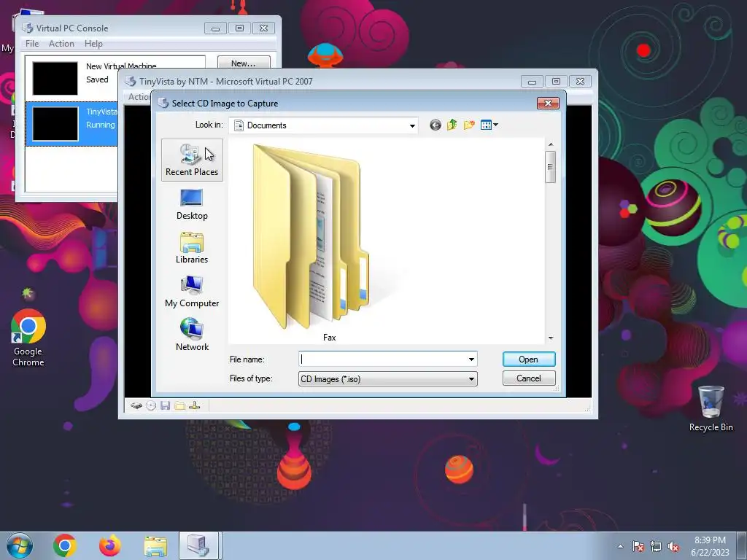Open Windows Explorer from the taskbar

(x=155, y=545)
